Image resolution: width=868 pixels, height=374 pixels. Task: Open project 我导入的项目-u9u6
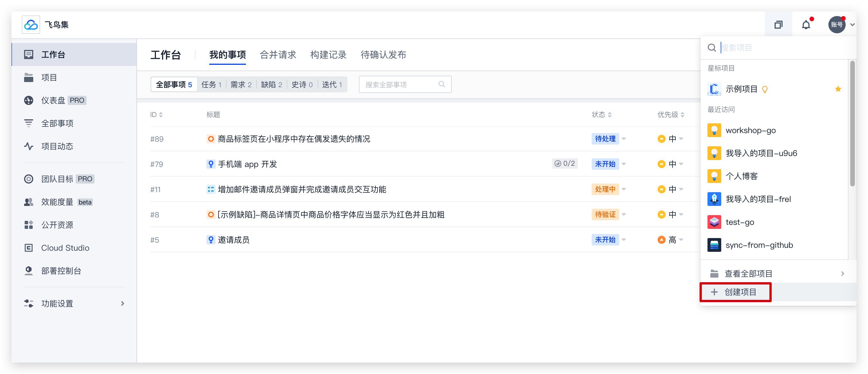pyautogui.click(x=774, y=153)
